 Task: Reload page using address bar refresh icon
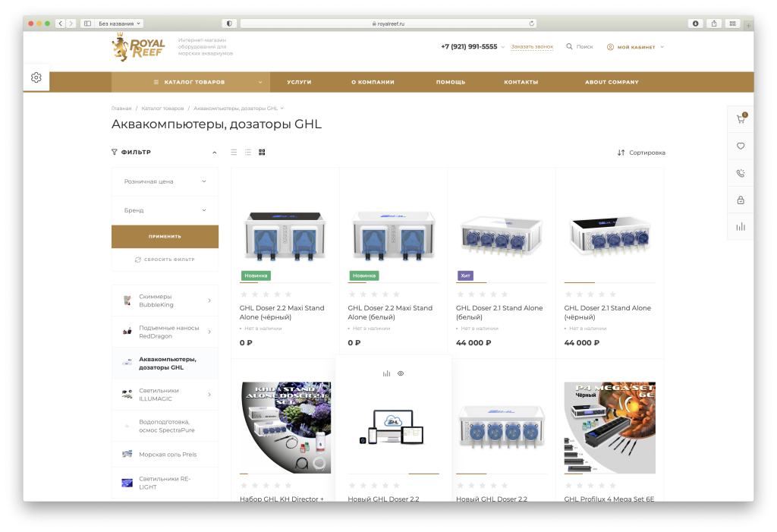[532, 24]
